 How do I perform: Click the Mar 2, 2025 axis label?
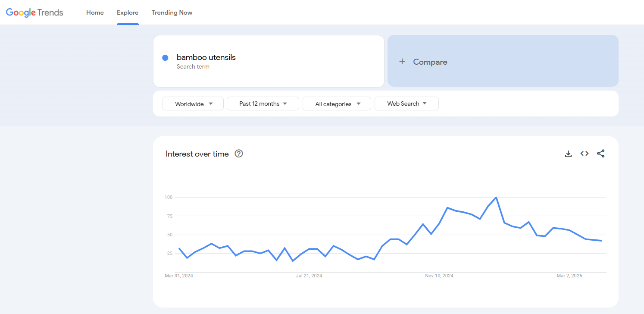point(569,276)
